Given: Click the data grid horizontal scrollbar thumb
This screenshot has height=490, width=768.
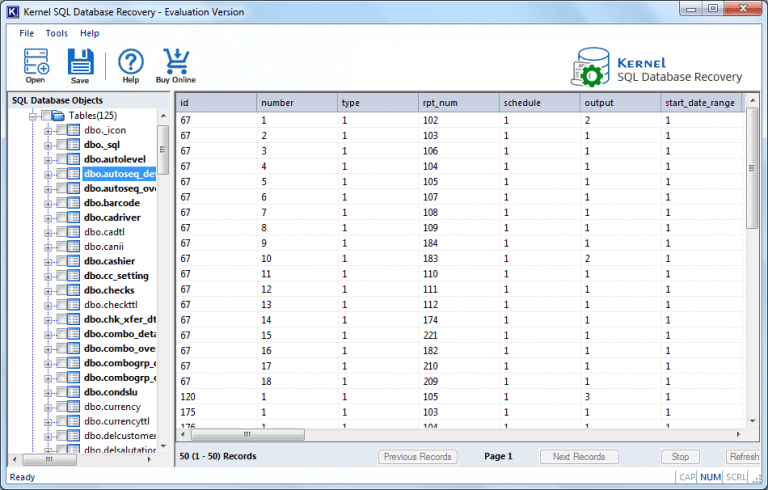Looking at the screenshot, I should [248, 435].
